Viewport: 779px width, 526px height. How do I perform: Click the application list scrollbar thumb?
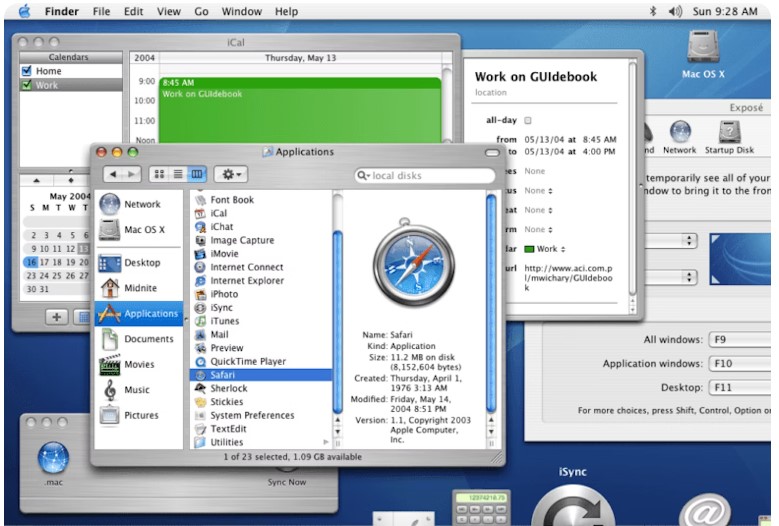click(x=338, y=322)
